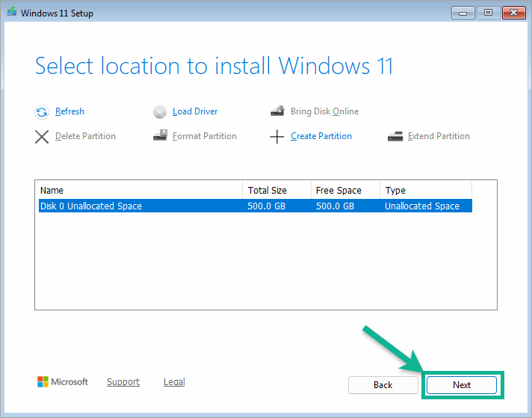
Task: Select the Create Partition link
Action: pyautogui.click(x=321, y=136)
